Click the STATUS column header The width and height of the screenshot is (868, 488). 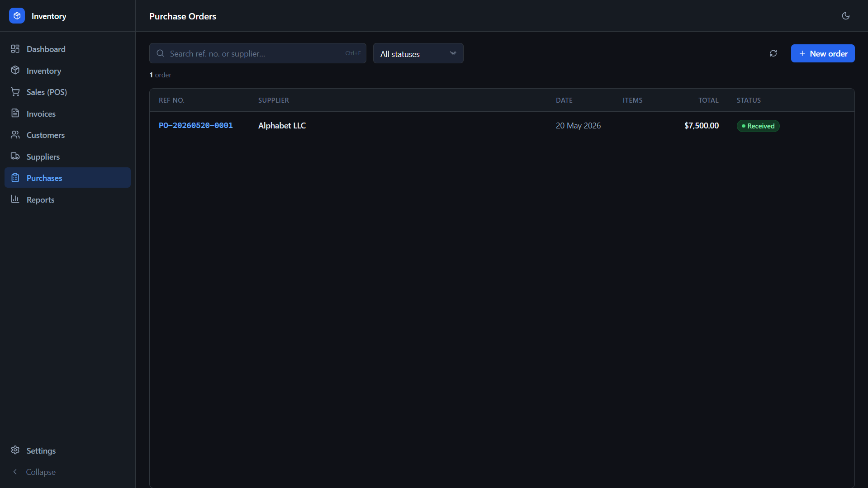(749, 100)
